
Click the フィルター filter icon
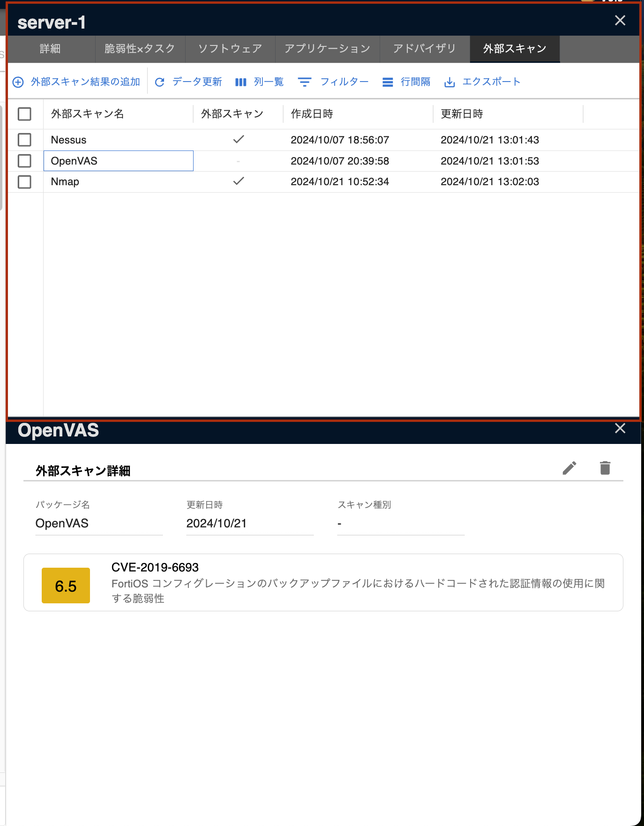click(x=305, y=83)
